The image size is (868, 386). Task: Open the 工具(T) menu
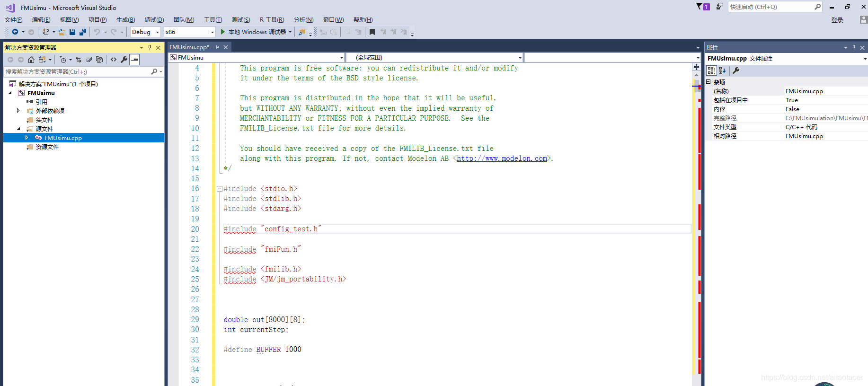coord(213,19)
